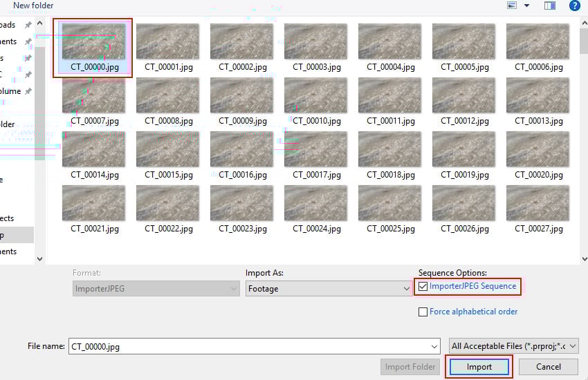Select thumbnail CT_00016.jpg

pyautogui.click(x=241, y=149)
